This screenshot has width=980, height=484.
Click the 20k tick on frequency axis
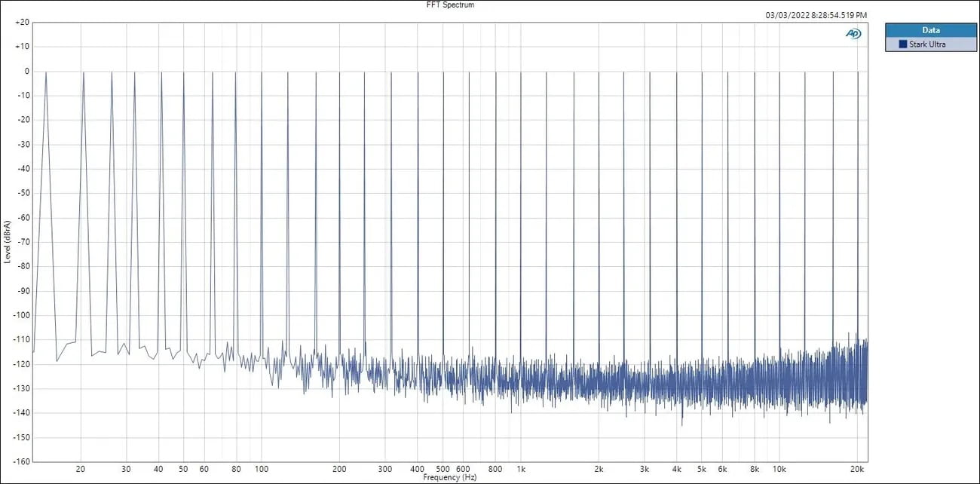pyautogui.click(x=857, y=469)
